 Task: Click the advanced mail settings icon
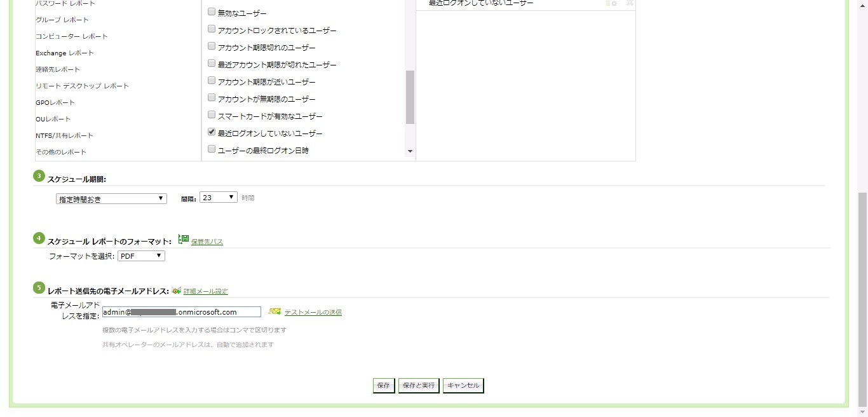click(x=177, y=291)
